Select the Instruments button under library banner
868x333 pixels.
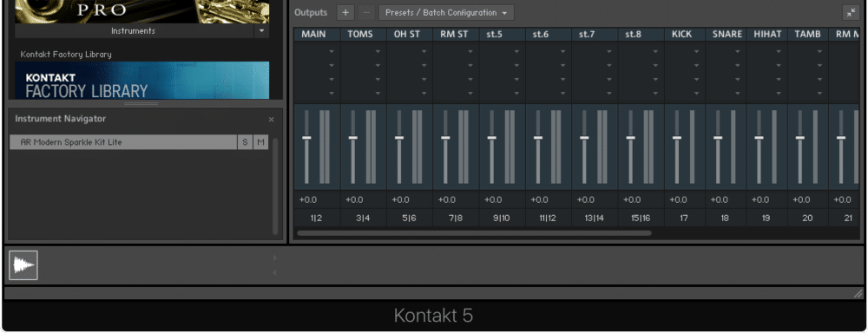(x=134, y=31)
